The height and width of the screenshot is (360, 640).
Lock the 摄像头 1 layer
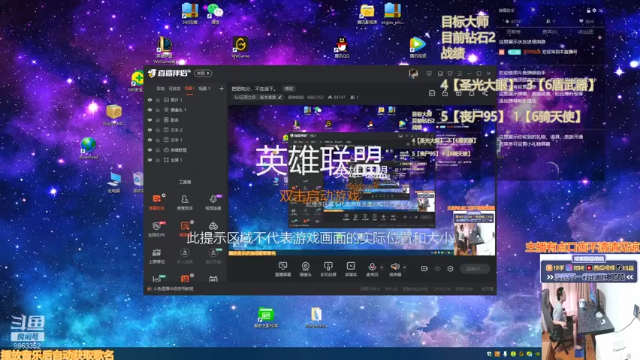coord(158,110)
